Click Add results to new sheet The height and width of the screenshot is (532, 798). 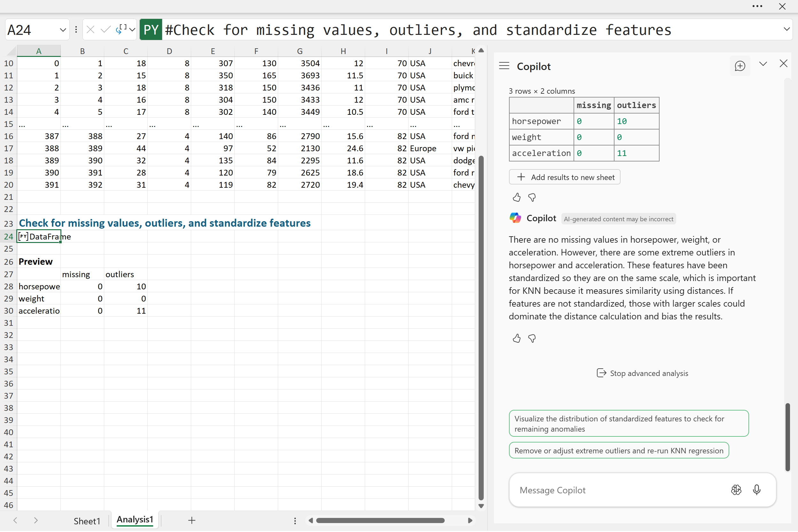[x=565, y=177]
